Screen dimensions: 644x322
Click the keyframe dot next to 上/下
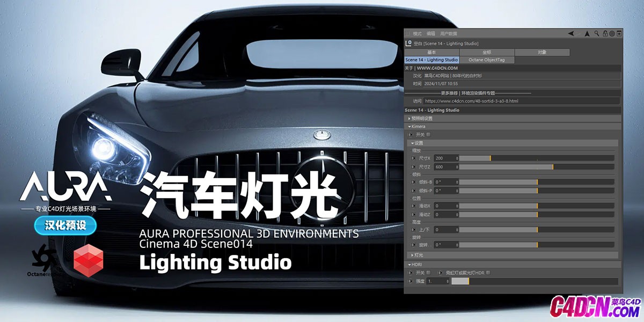414,230
